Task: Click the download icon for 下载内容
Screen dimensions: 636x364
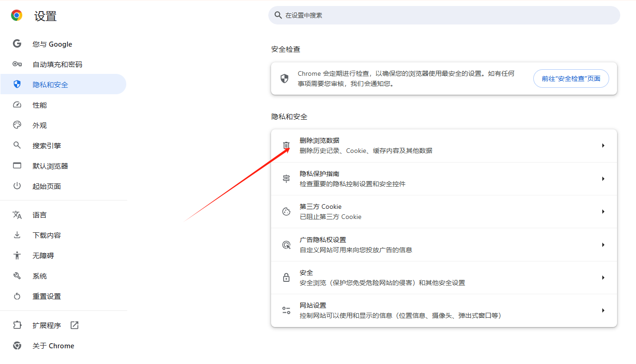Action: click(x=17, y=235)
